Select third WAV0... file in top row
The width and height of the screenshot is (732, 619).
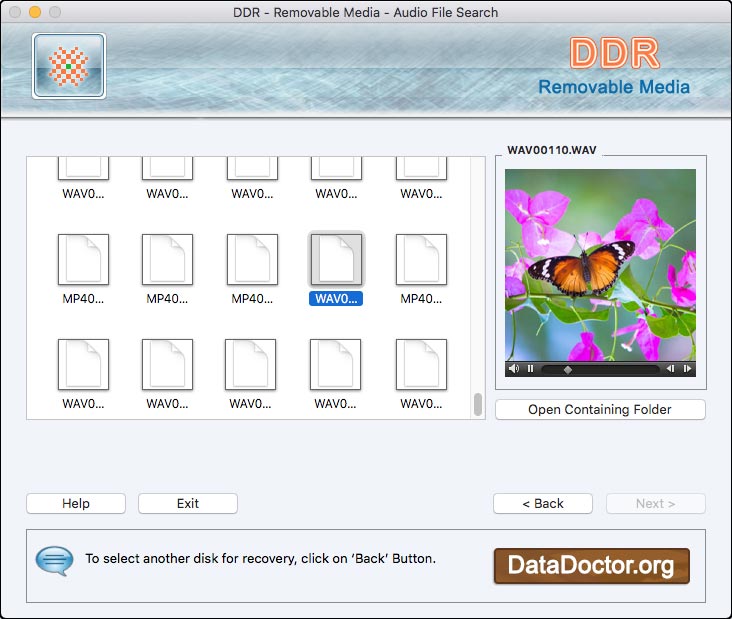click(x=252, y=169)
